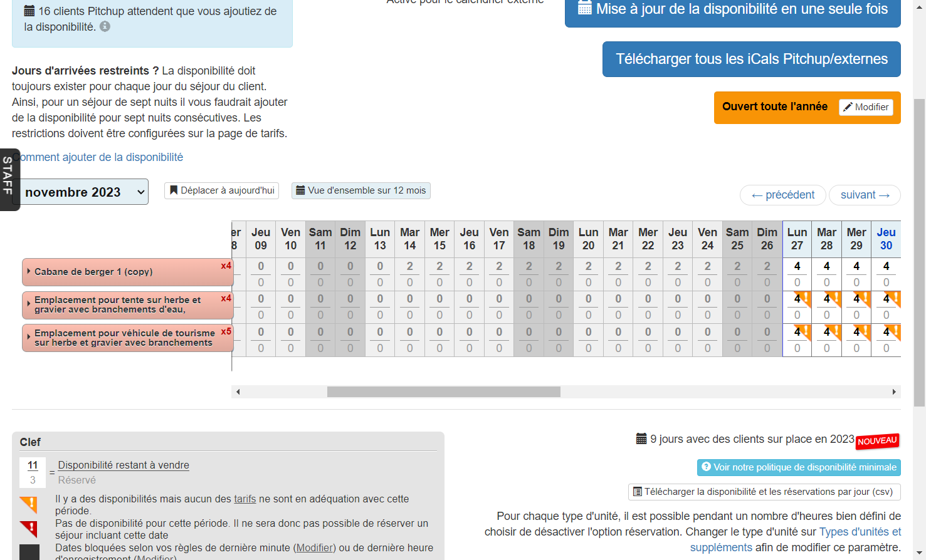This screenshot has height=560, width=926.
Task: Open Voir notre politique de disponibilité minimale
Action: (x=799, y=467)
